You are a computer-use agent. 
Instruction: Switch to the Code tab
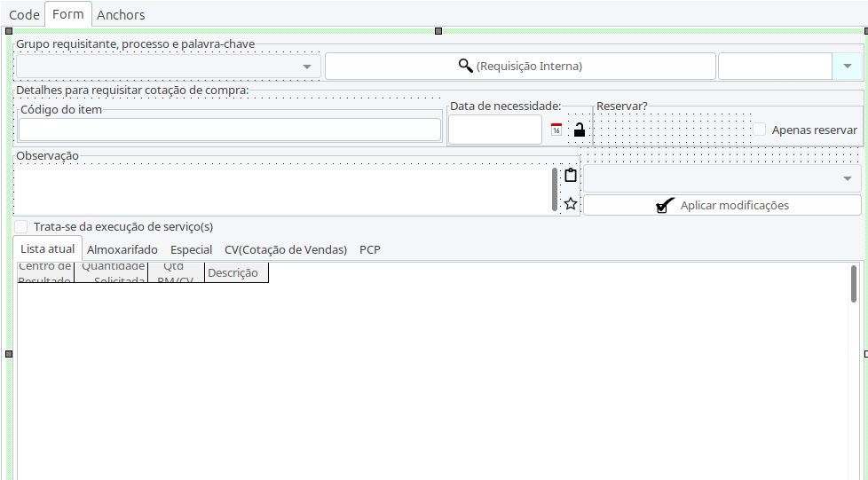(24, 15)
